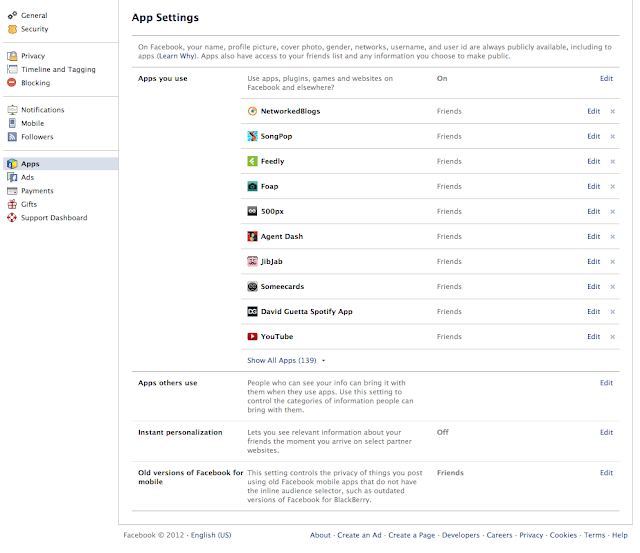The width and height of the screenshot is (640, 553).
Task: Edit Instant personalization setting
Action: click(606, 432)
